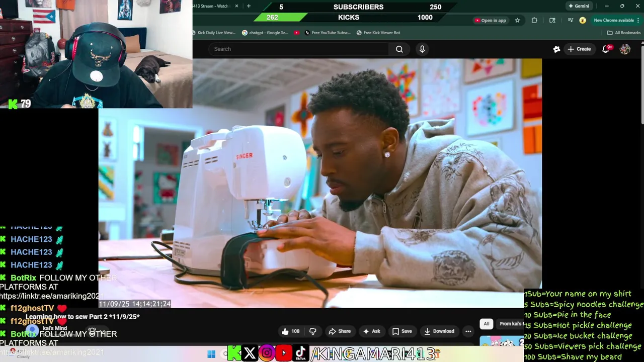Open the Chrome profile avatar in toolbar
Image resolution: width=644 pixels, height=362 pixels.
coord(583,20)
